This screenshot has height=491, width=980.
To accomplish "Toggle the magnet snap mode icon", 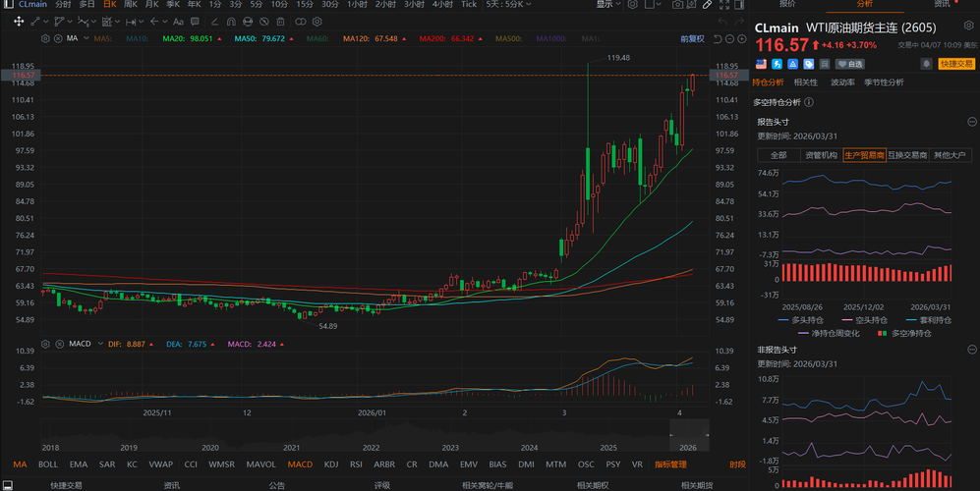I will (231, 22).
